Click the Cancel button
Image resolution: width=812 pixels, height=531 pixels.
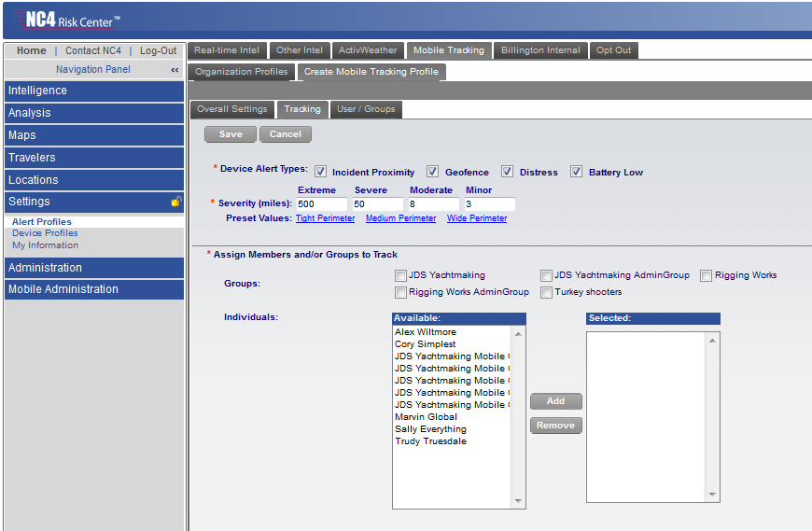point(286,134)
